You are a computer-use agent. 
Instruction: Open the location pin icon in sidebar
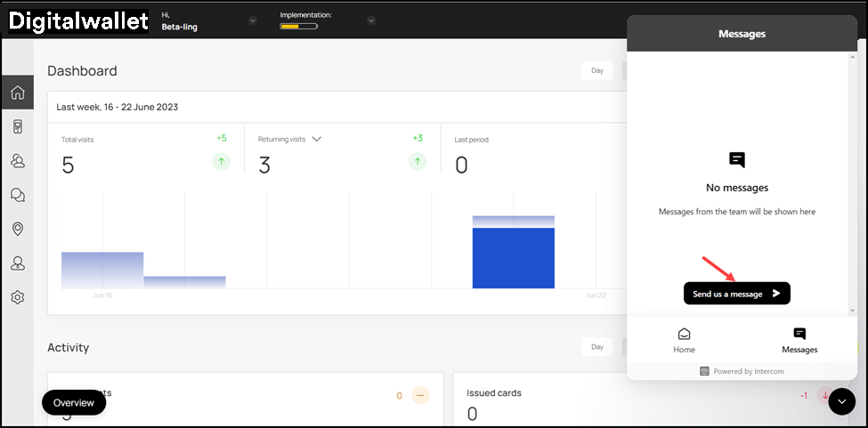point(17,230)
